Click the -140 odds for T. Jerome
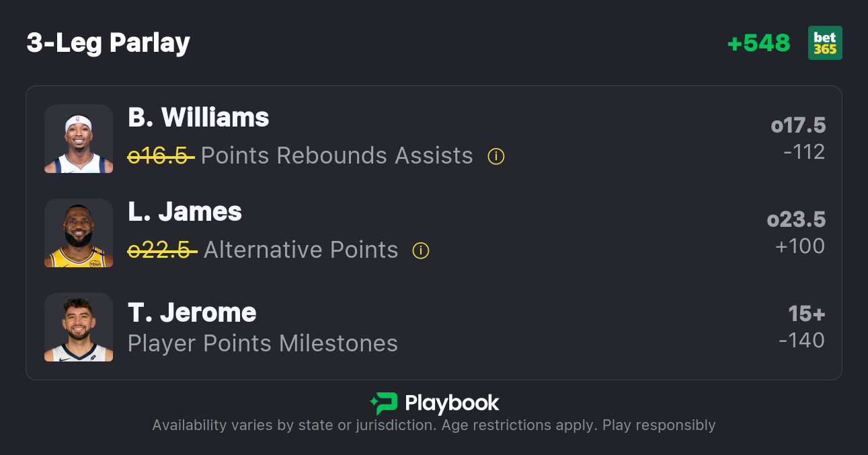The height and width of the screenshot is (455, 868). (801, 341)
